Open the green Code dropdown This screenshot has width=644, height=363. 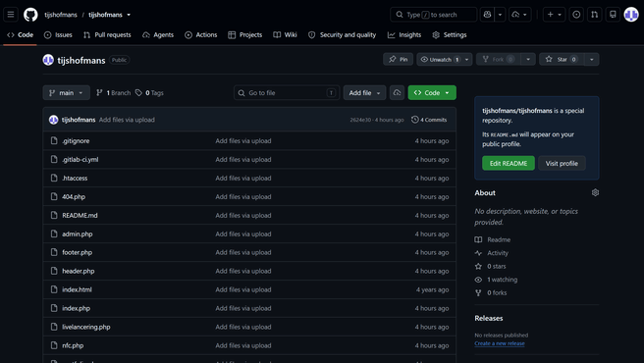(x=432, y=93)
